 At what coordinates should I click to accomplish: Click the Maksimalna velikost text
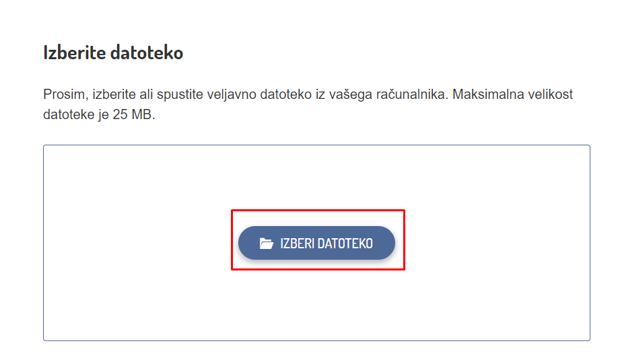click(512, 94)
